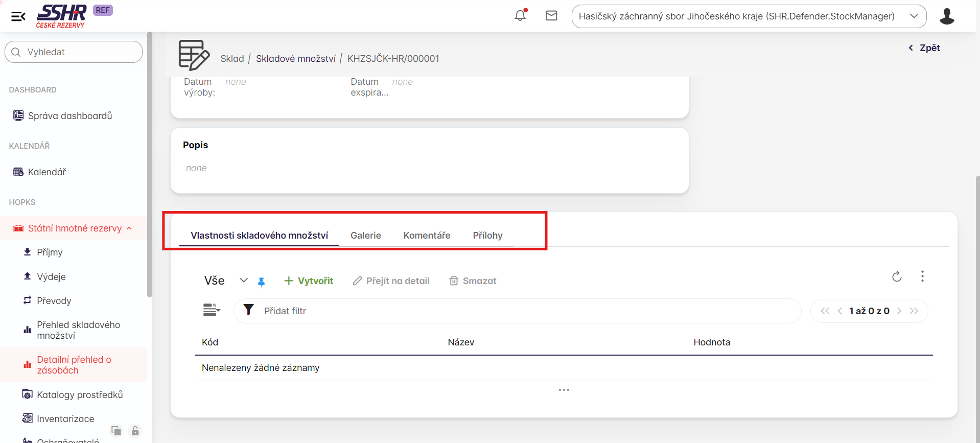Click the refresh icon in the table toolbar

click(897, 276)
